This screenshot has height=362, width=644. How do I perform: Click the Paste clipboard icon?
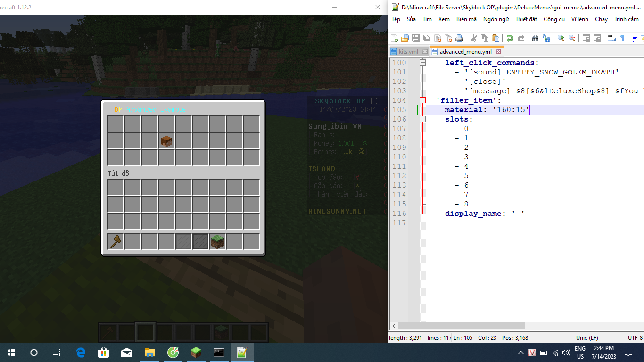click(x=495, y=38)
